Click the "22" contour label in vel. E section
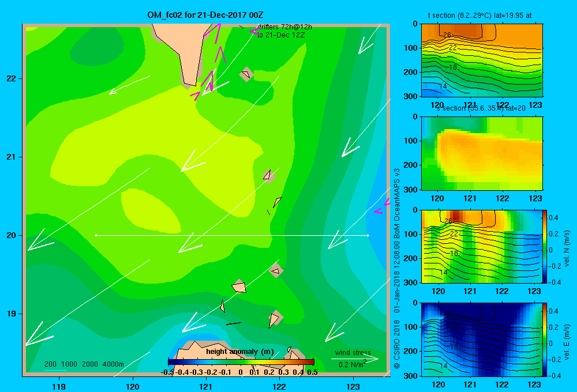The height and width of the screenshot is (392, 577). pos(454,326)
